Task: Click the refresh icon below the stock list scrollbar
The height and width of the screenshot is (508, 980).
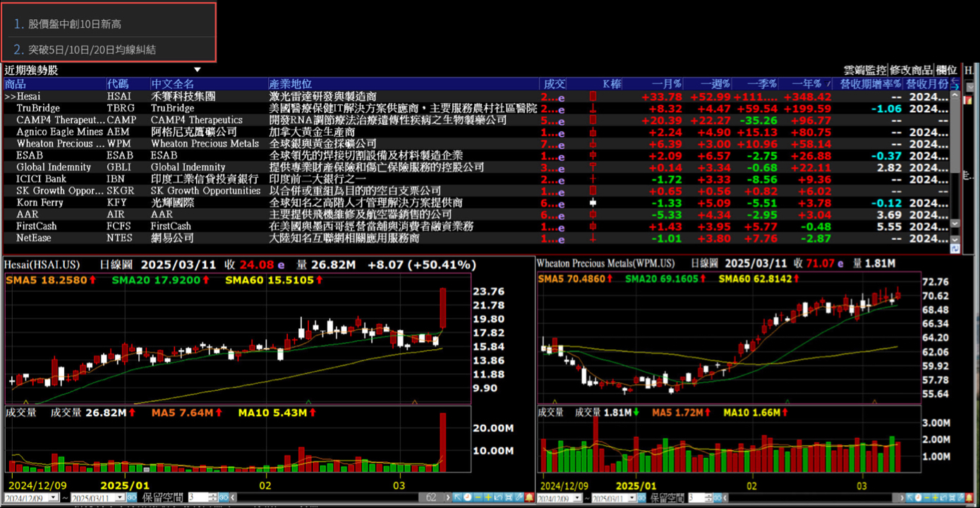Action: (x=955, y=248)
